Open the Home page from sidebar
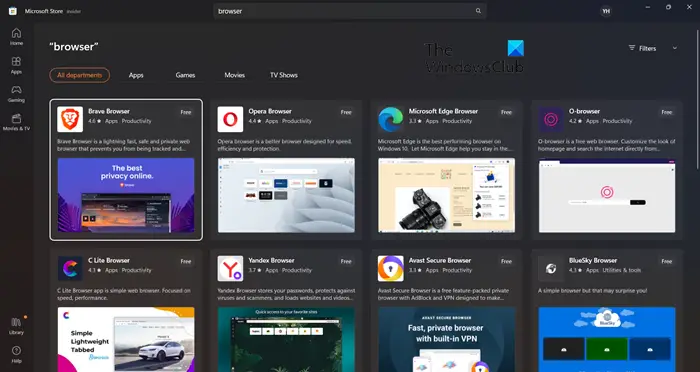 pos(17,37)
